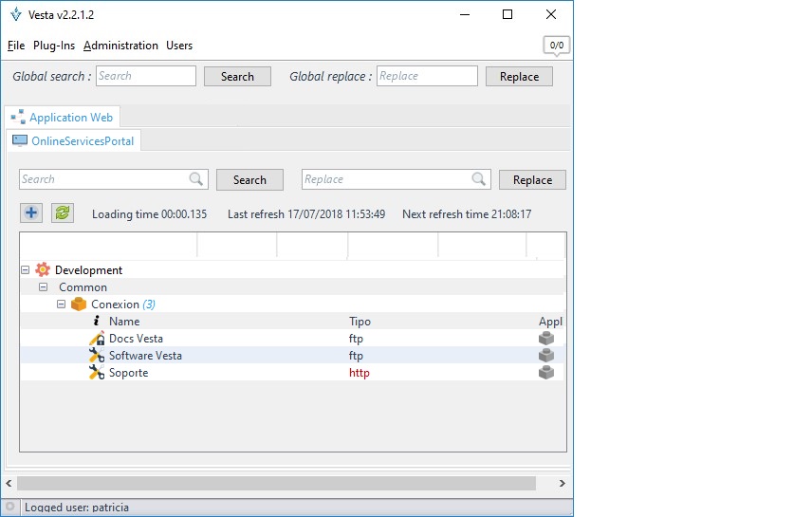Collapse the Conexion tree node
812x517 pixels.
click(x=61, y=305)
